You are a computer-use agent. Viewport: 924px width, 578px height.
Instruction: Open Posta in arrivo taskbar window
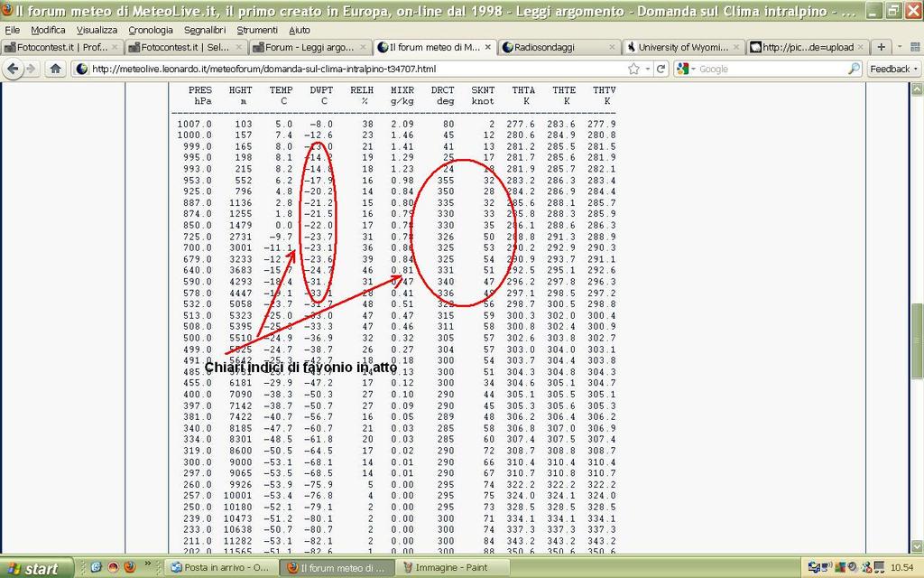click(220, 567)
